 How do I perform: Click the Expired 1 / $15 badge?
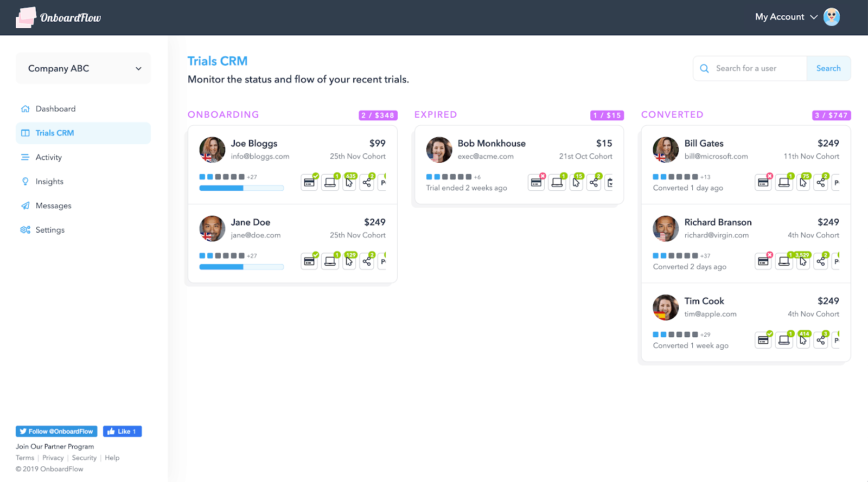tap(607, 115)
